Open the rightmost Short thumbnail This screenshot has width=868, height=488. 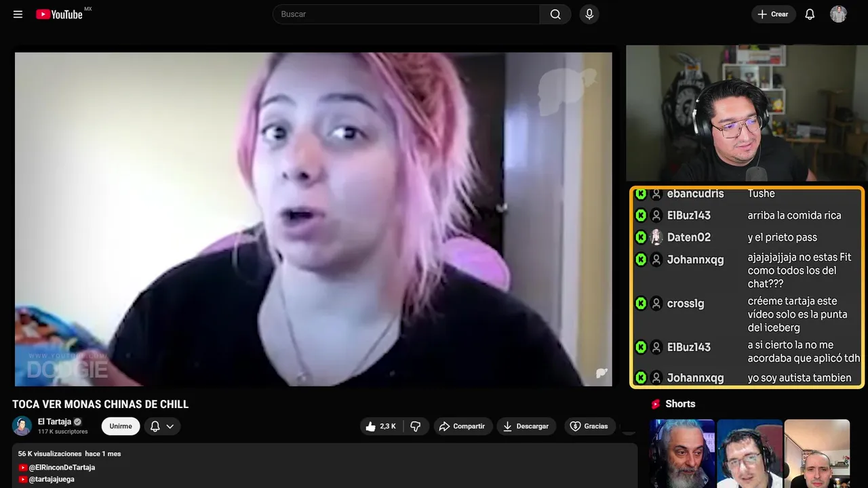click(x=817, y=453)
